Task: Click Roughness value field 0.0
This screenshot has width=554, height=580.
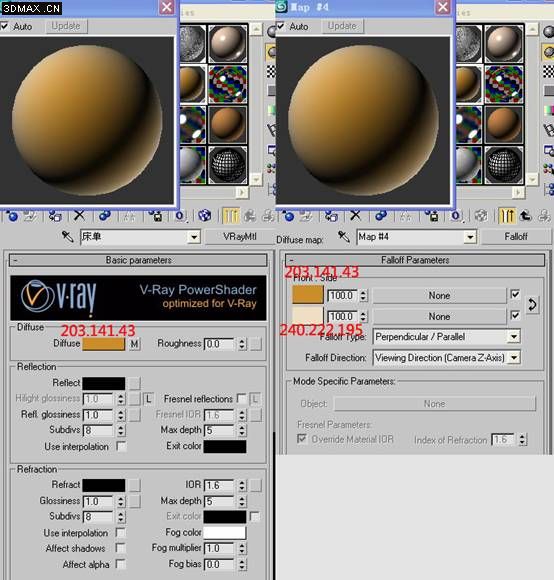Action: [x=220, y=344]
